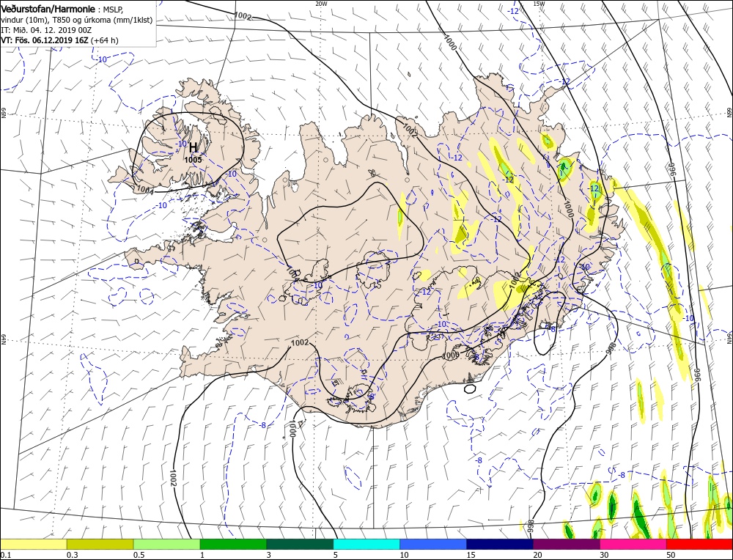Click the blue 10–15 legend color band
Screen dimensions: 733x560
click(433, 544)
